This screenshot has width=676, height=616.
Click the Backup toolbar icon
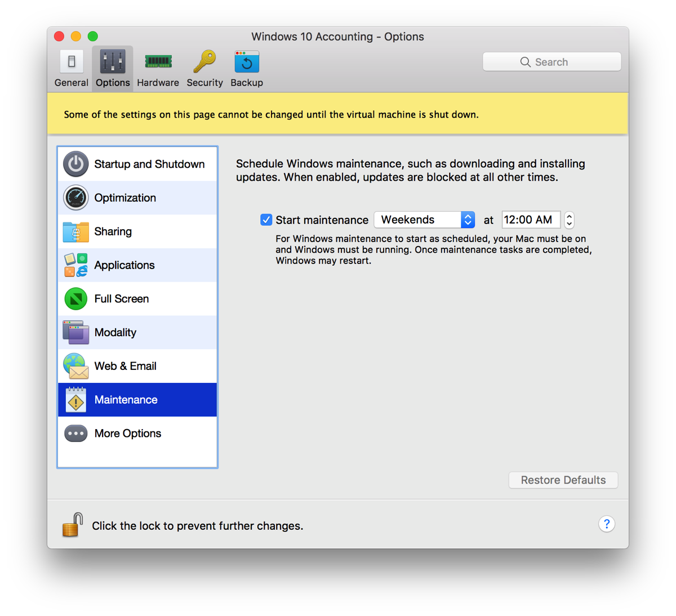(247, 62)
